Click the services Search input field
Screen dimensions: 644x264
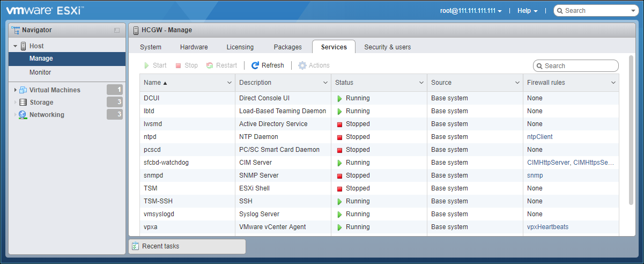click(576, 65)
